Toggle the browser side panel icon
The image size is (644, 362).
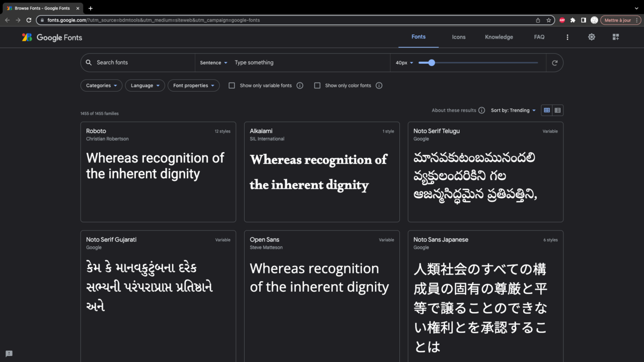pos(583,20)
